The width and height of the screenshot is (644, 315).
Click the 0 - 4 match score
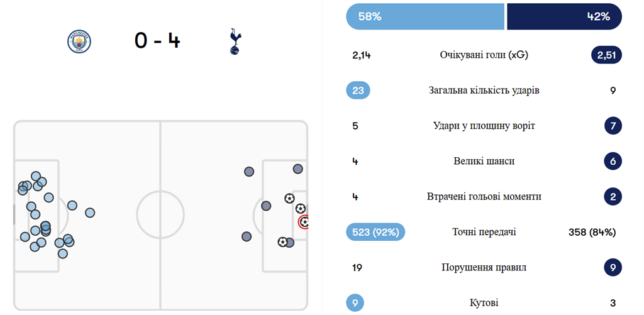157,41
